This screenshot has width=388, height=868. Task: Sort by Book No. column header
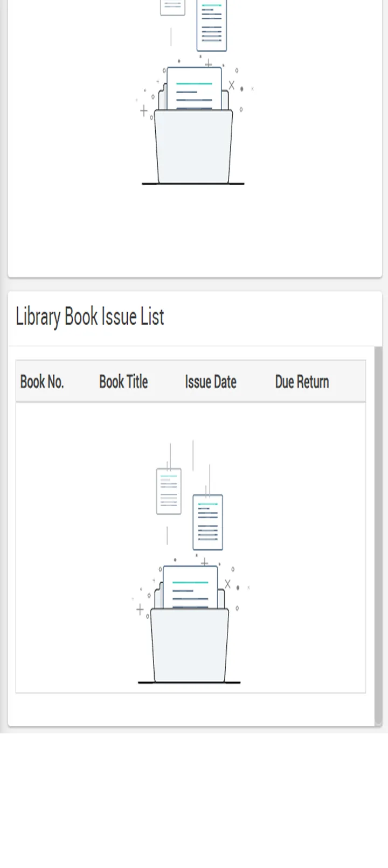point(42,382)
